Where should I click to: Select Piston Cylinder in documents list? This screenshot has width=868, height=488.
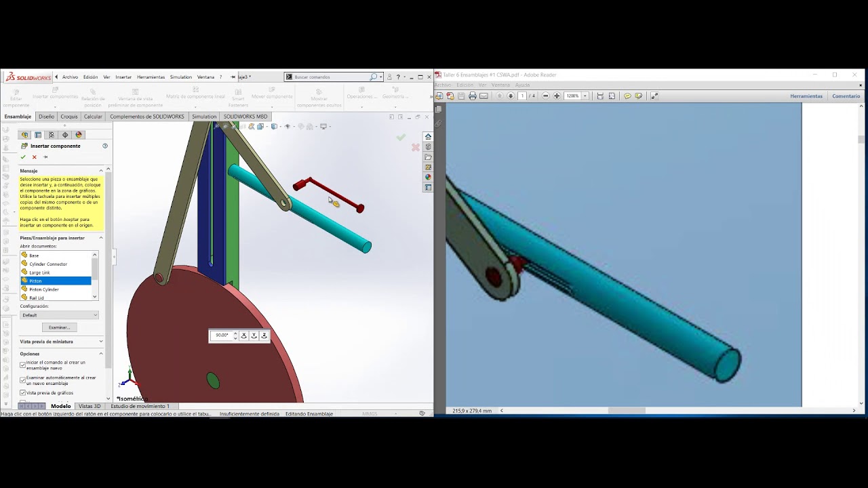point(56,289)
